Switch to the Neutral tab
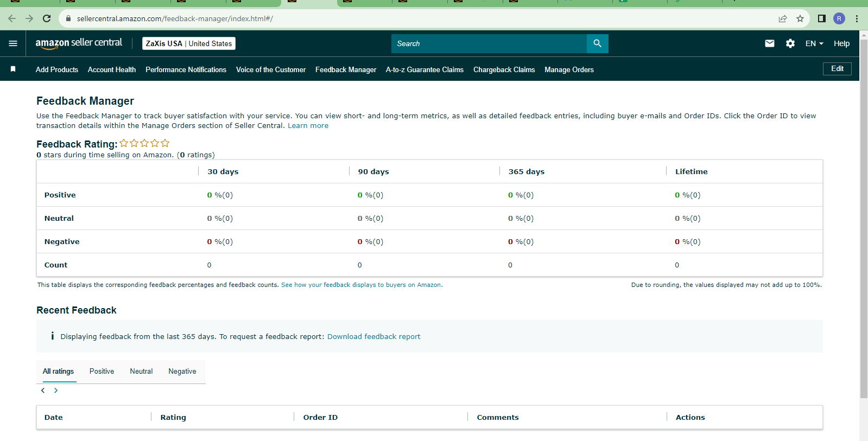Viewport: 868px width, 441px height. point(141,372)
